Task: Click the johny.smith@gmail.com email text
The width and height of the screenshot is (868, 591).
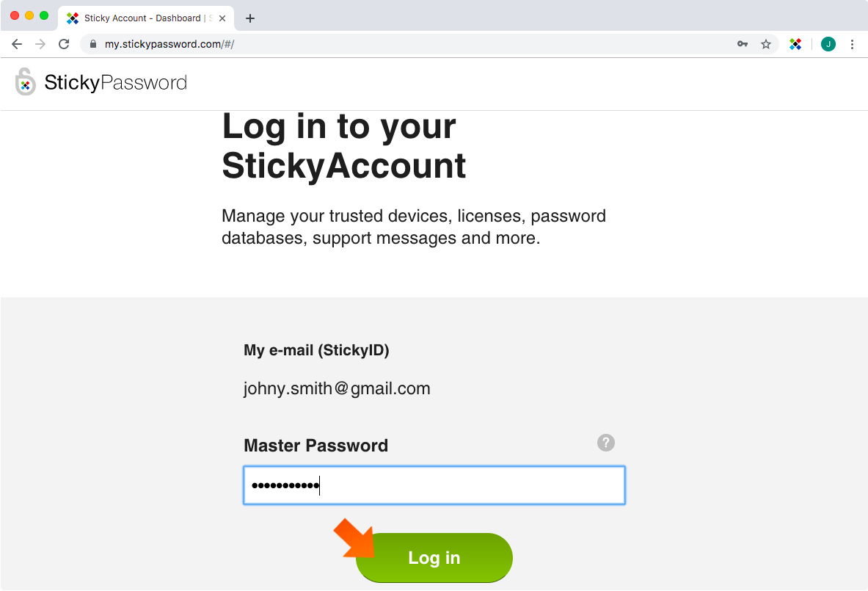Action: tap(337, 388)
